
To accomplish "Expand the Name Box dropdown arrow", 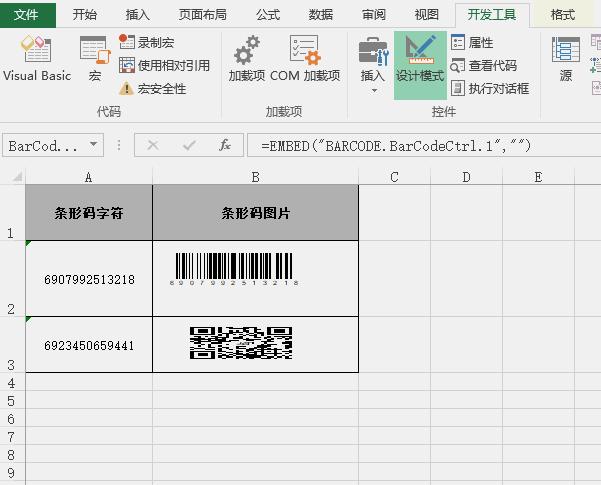I will pyautogui.click(x=93, y=145).
